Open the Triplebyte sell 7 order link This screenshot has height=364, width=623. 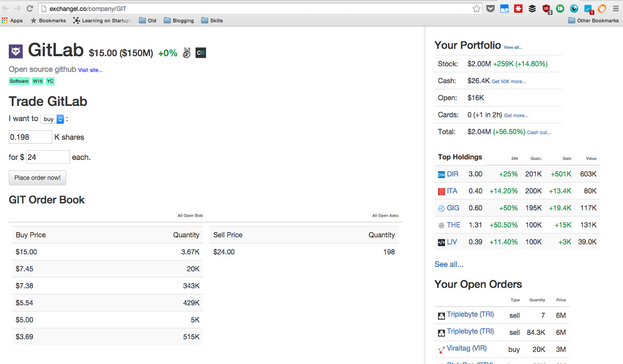470,314
